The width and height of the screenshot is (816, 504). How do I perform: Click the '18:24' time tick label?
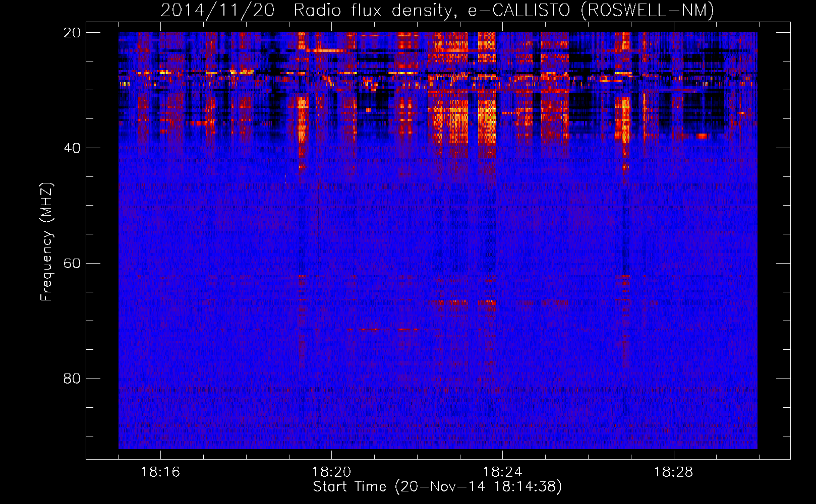(x=502, y=472)
